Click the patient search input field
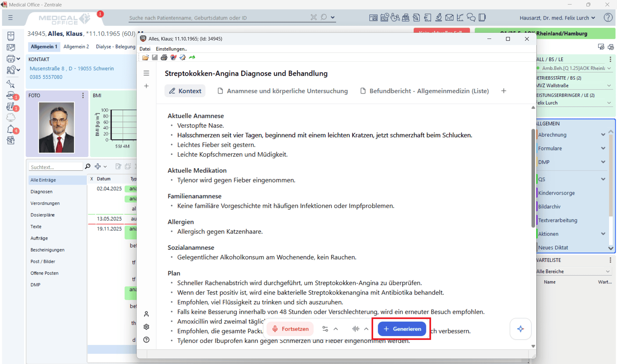617x364 pixels. (219, 18)
